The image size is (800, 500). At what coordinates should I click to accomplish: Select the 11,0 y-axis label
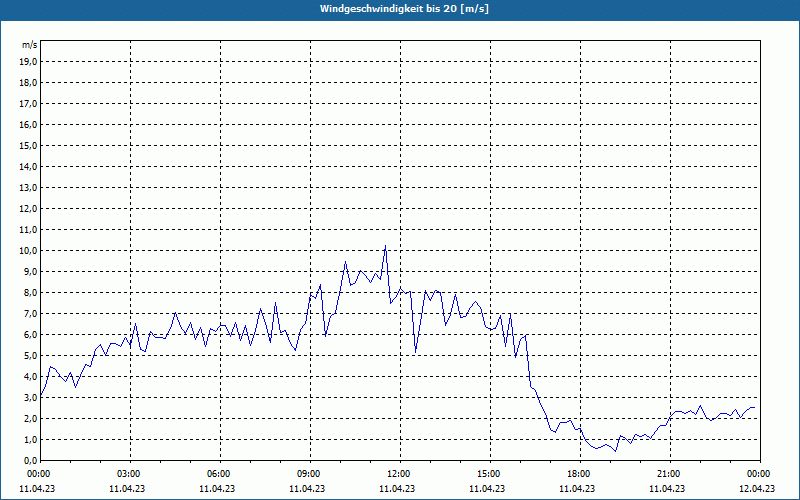click(x=28, y=230)
